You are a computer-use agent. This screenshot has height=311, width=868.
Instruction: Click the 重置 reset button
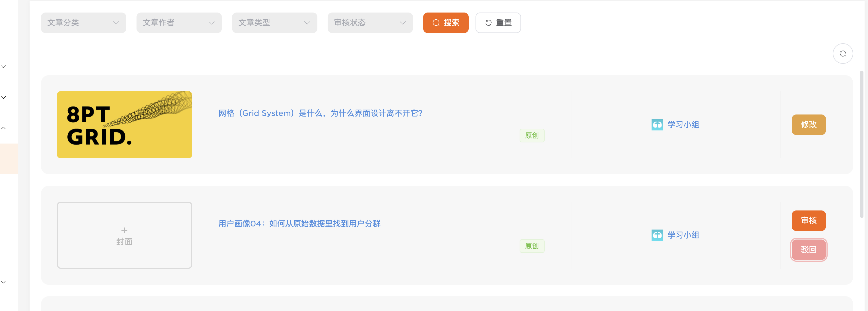(498, 23)
